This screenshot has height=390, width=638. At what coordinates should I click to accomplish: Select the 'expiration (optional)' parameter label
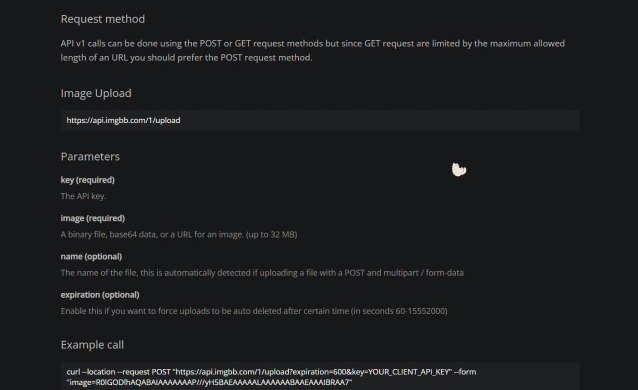[100, 295]
